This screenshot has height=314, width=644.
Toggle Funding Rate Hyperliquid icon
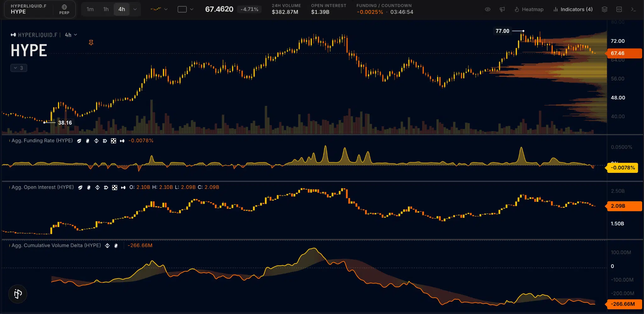pyautogui.click(x=122, y=141)
